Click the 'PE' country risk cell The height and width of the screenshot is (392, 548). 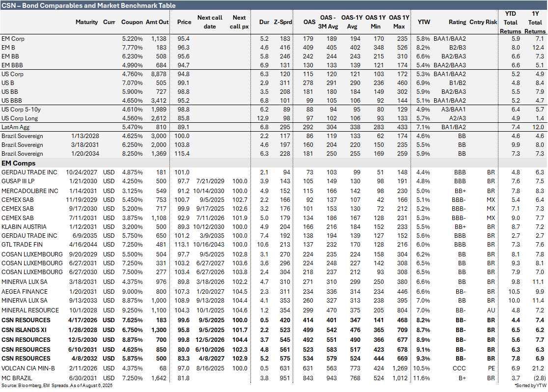(492, 368)
